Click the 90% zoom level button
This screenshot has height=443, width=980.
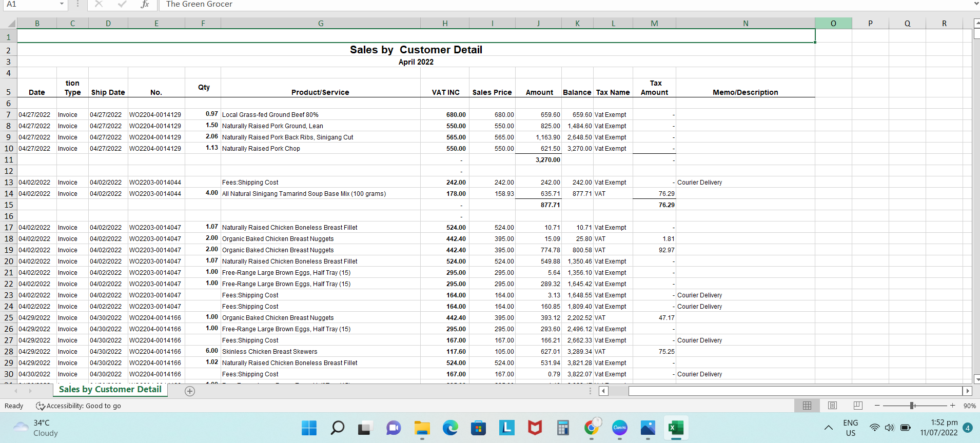pos(969,406)
